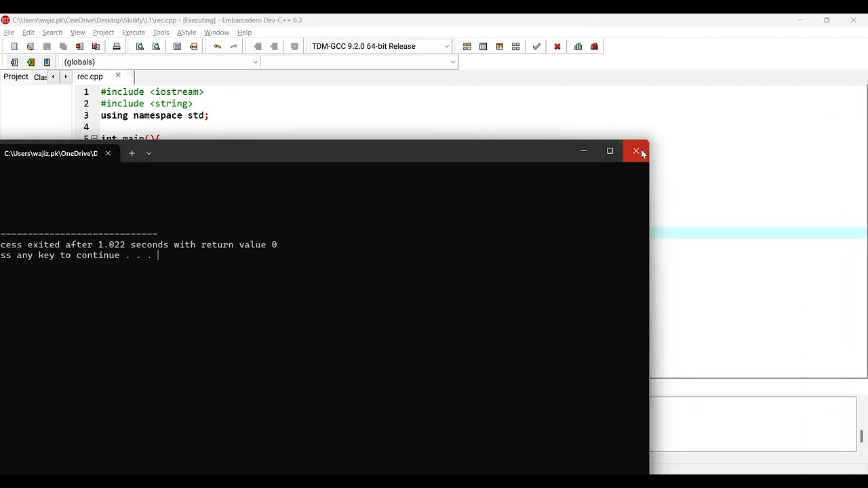Viewport: 868px width, 488px height.
Task: Click the Toggle bookmark icon
Action: pyautogui.click(x=294, y=46)
